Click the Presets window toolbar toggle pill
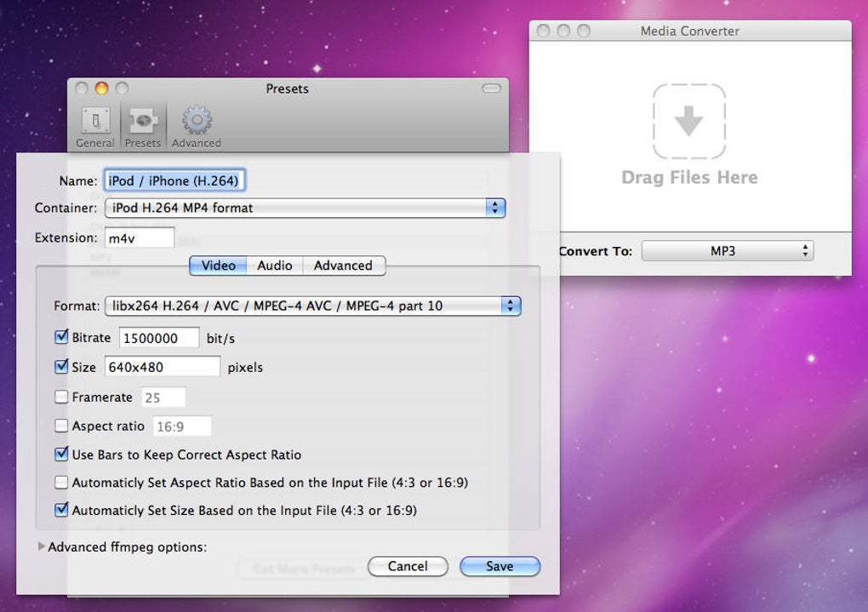This screenshot has width=868, height=612. (x=492, y=89)
